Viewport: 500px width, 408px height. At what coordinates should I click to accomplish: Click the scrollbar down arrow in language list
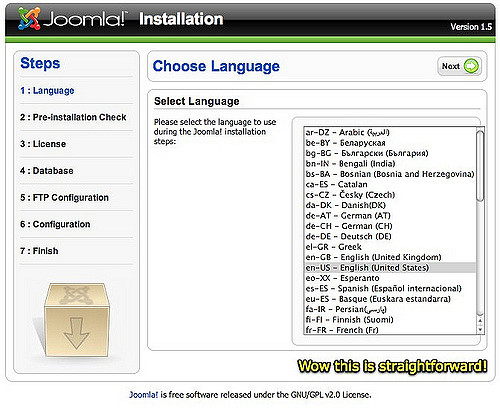[480, 329]
